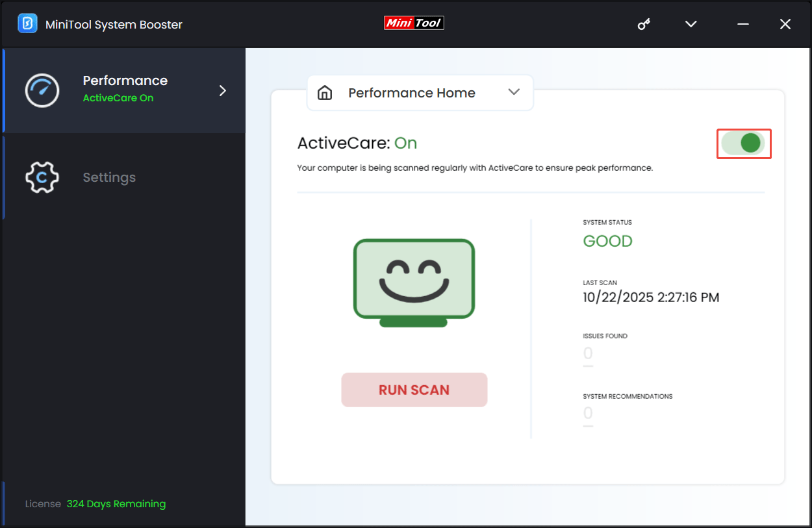This screenshot has width=812, height=528.
Task: Select Settings in the sidebar
Action: click(x=108, y=177)
